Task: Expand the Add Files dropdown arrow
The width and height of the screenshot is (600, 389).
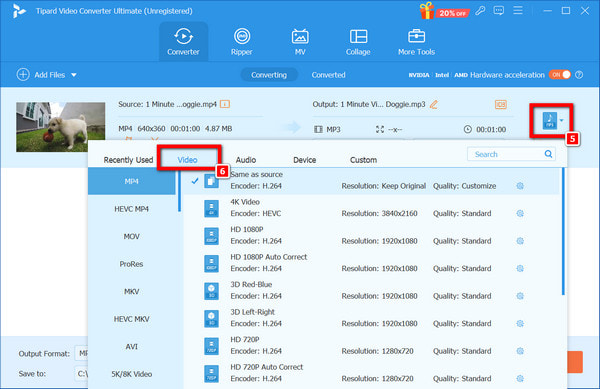Action: 74,75
